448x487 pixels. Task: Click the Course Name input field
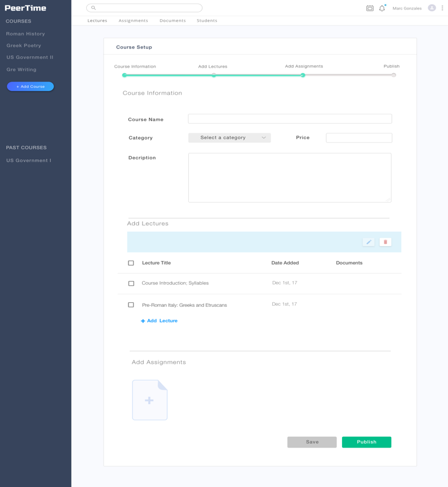click(290, 119)
